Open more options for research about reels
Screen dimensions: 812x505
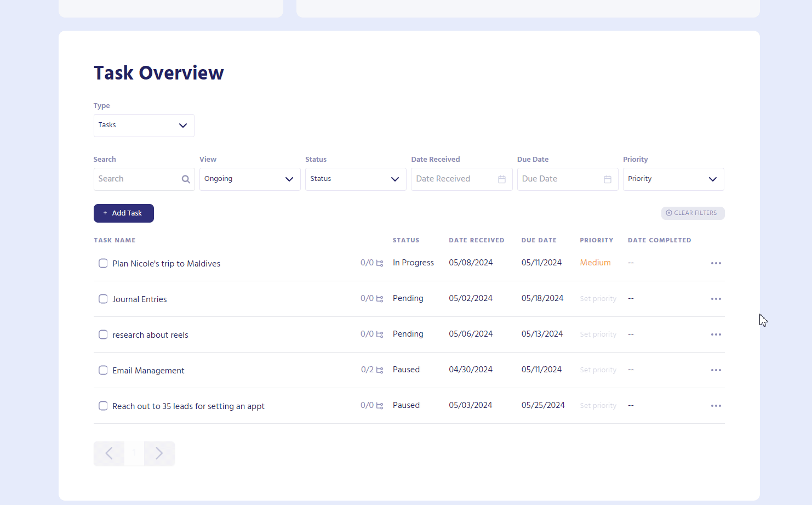[x=716, y=334]
